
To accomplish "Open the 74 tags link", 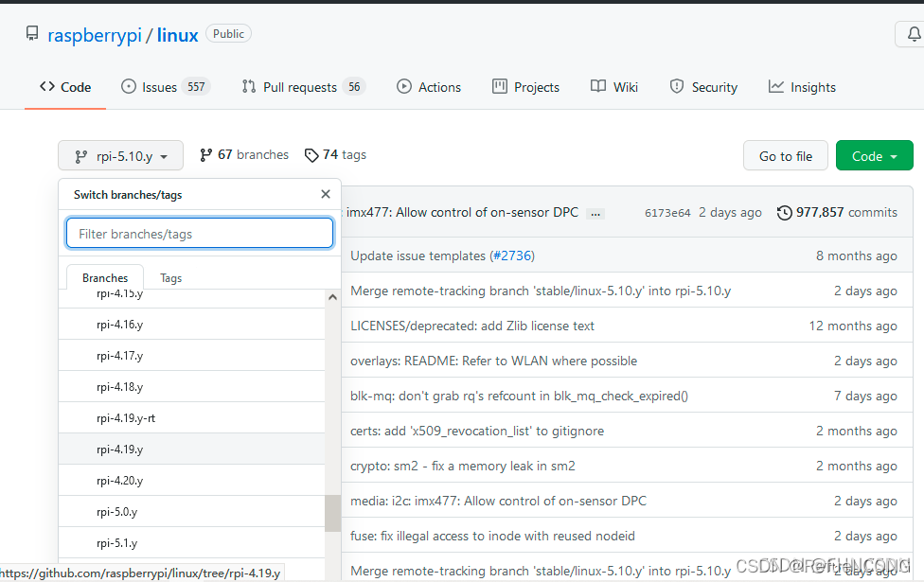I will [x=335, y=155].
